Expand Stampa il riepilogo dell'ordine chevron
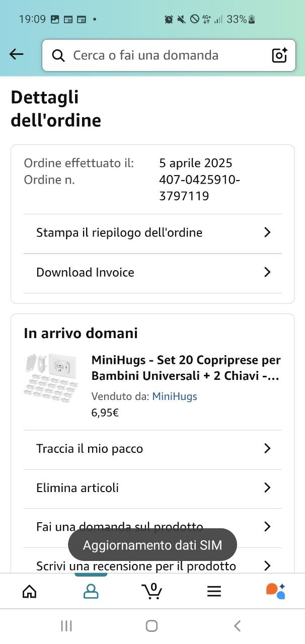The width and height of the screenshot is (305, 644). tap(267, 232)
